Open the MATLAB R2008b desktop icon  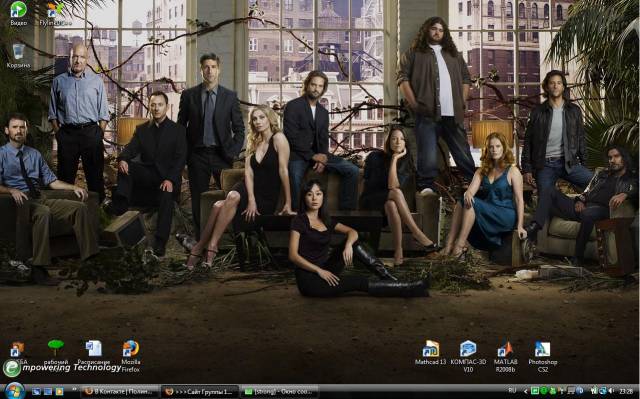(505, 356)
